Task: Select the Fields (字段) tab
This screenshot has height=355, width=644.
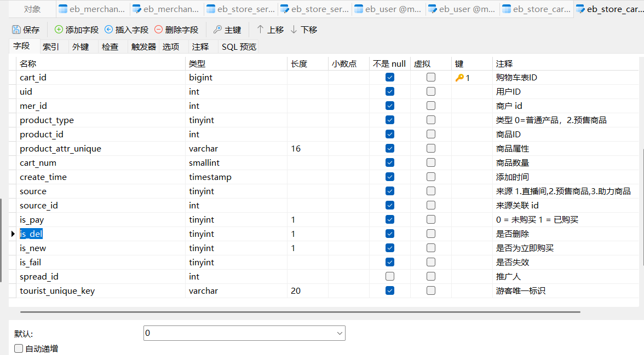Action: tap(21, 46)
